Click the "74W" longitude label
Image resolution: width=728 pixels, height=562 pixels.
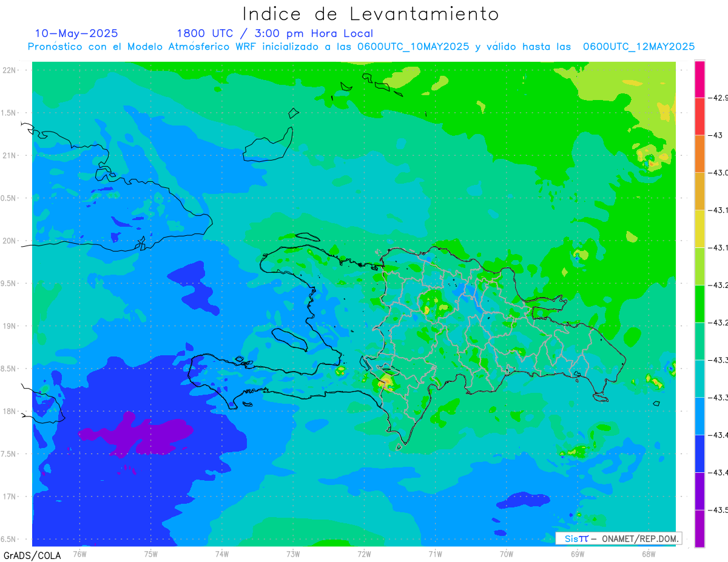click(x=222, y=554)
